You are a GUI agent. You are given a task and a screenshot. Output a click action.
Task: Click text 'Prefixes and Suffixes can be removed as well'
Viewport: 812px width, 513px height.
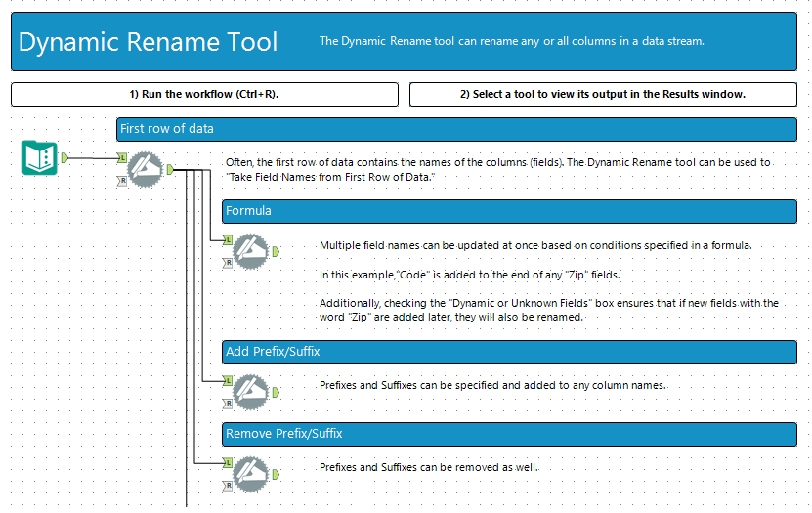tap(428, 467)
